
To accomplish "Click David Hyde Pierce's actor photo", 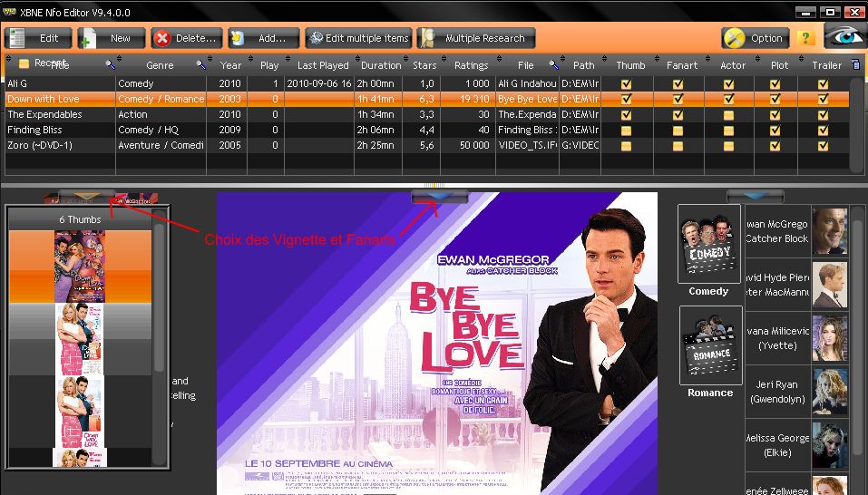I will pyautogui.click(x=830, y=285).
